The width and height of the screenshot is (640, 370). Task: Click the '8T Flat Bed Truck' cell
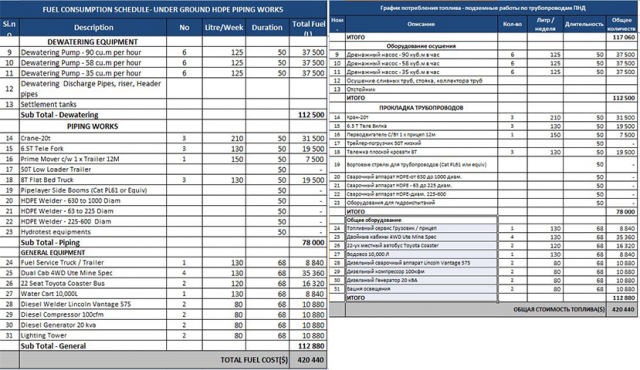93,179
